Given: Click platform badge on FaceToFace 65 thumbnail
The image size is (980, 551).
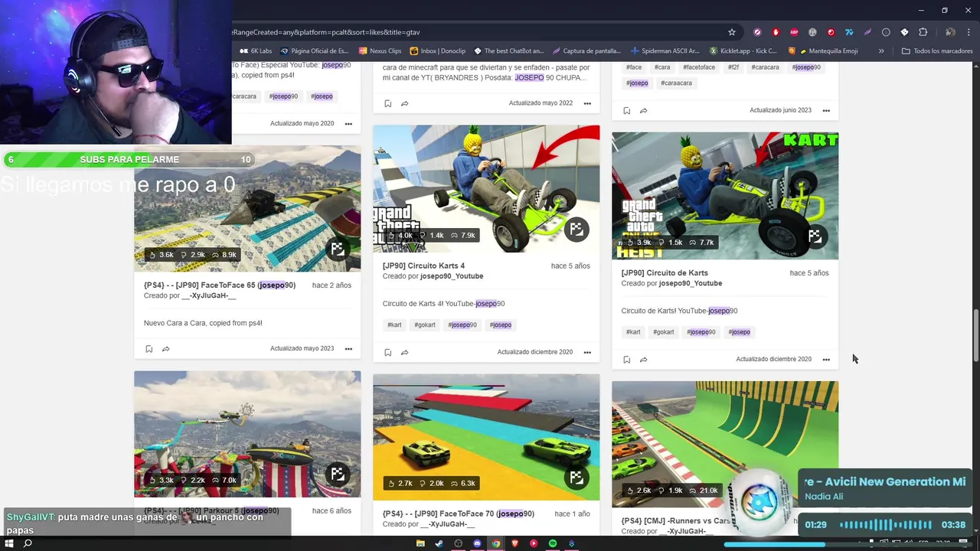Looking at the screenshot, I should [337, 248].
